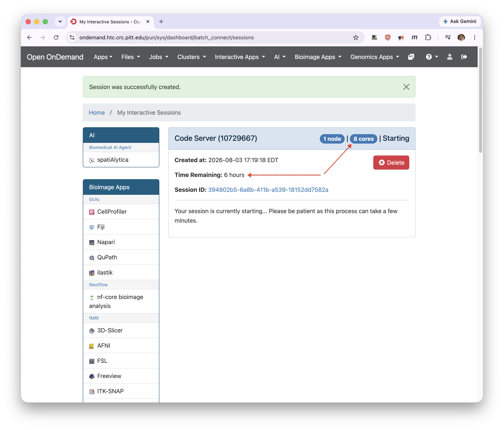This screenshot has height=430, width=504.
Task: Dismiss the session created success alert
Action: point(406,87)
